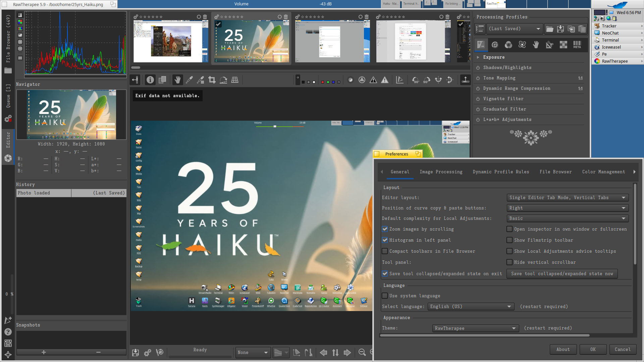Open curve copy & paste buttons position dropdown

568,208
